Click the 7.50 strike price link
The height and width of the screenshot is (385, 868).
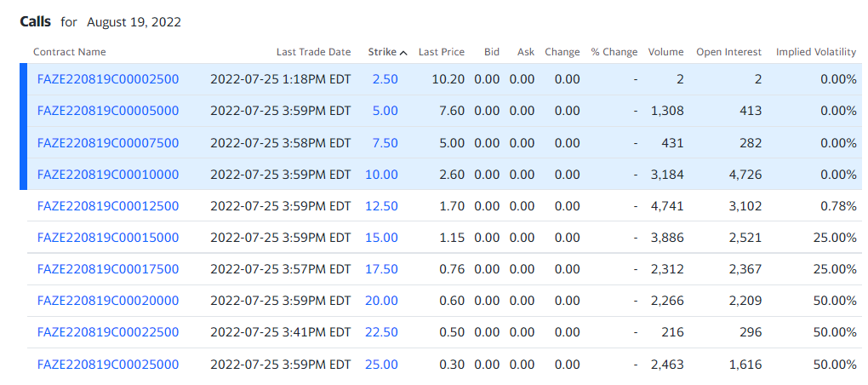click(385, 143)
